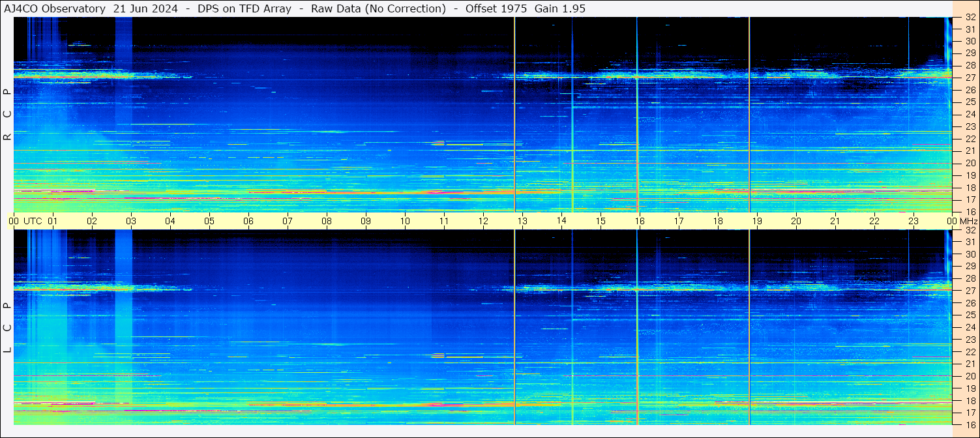Select hour '07' on the time axis
980x438 pixels.
288,221
